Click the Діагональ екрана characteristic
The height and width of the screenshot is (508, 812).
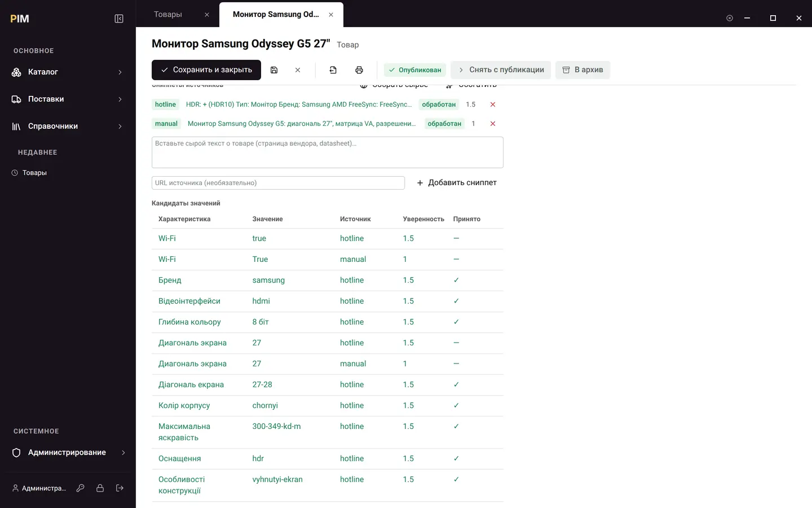point(191,385)
